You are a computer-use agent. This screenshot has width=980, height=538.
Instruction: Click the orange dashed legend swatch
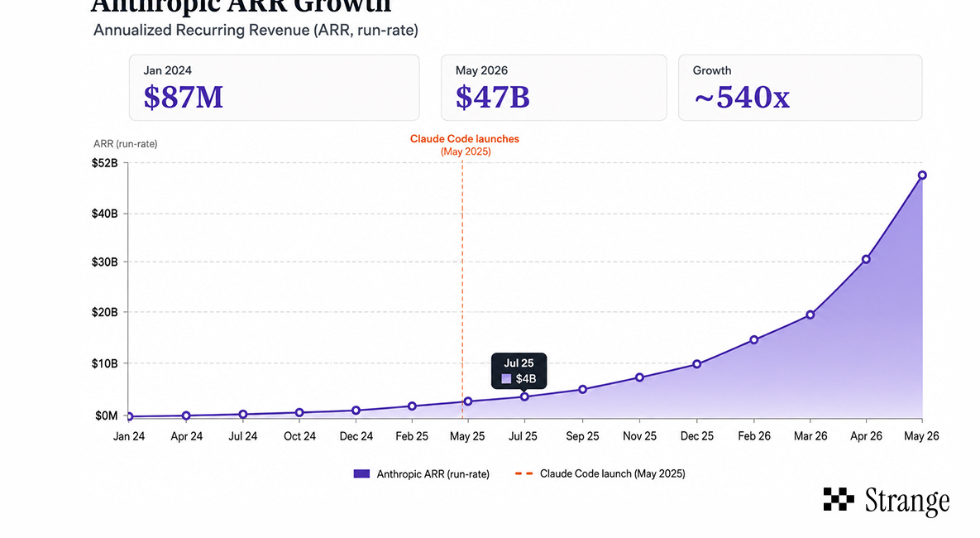[523, 473]
